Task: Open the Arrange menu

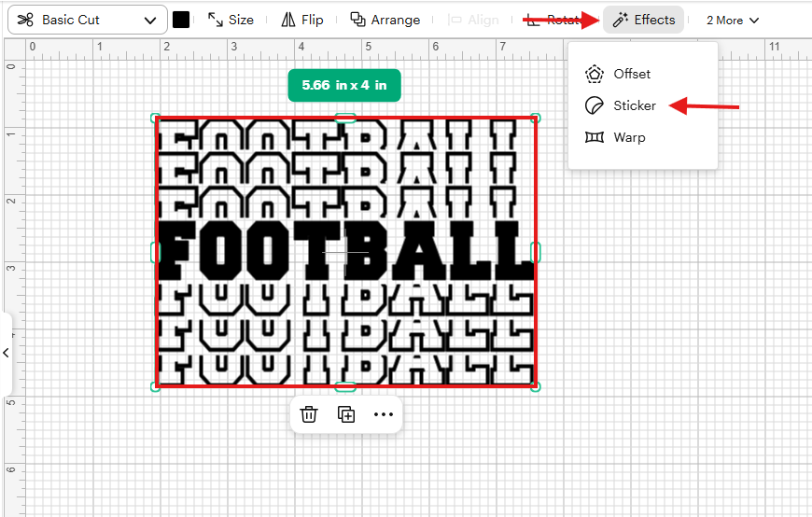Action: [385, 21]
